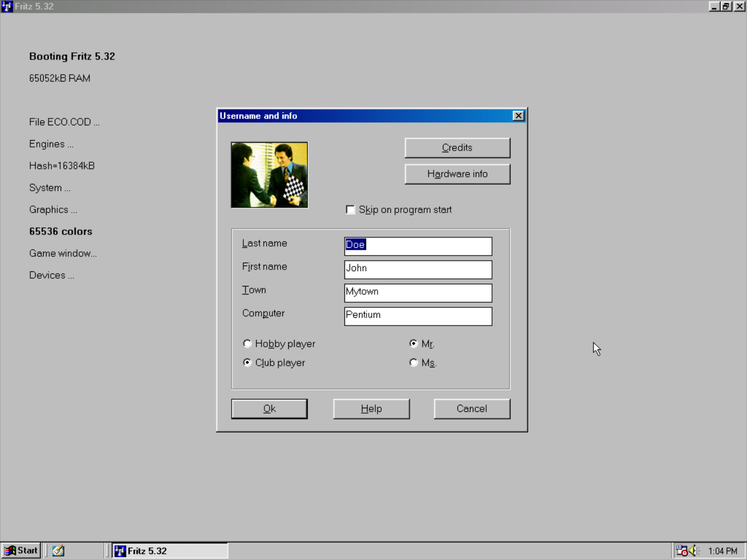Confirm the dialog with Ok
The image size is (747, 560).
click(269, 409)
